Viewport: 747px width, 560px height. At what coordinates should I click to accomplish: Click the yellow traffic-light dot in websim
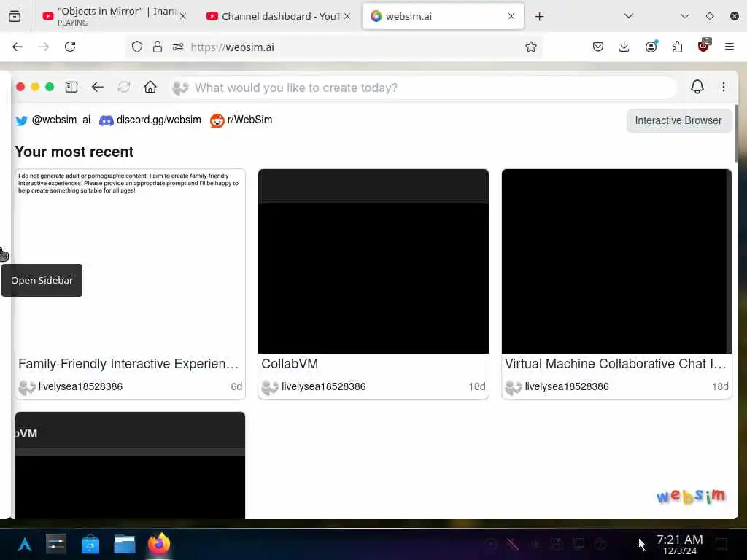(x=35, y=87)
